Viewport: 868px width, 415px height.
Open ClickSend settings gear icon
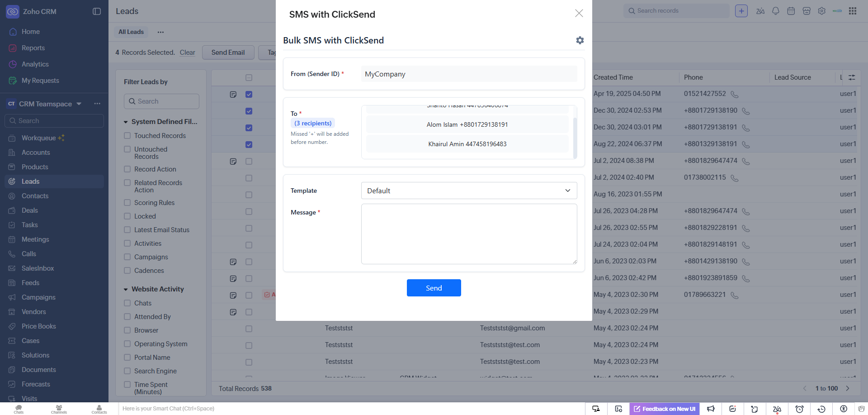coord(580,40)
